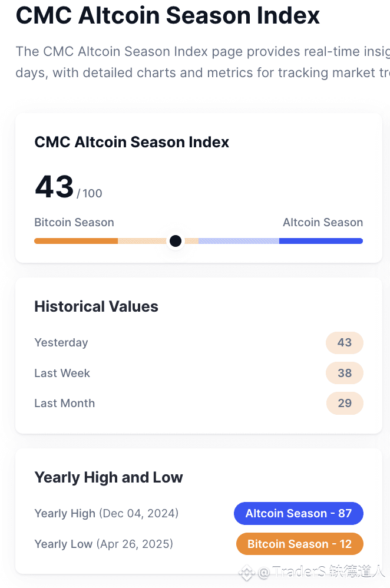Viewport: 390px width, 588px height.
Task: Click the Last Month value badge 29
Action: click(x=345, y=404)
